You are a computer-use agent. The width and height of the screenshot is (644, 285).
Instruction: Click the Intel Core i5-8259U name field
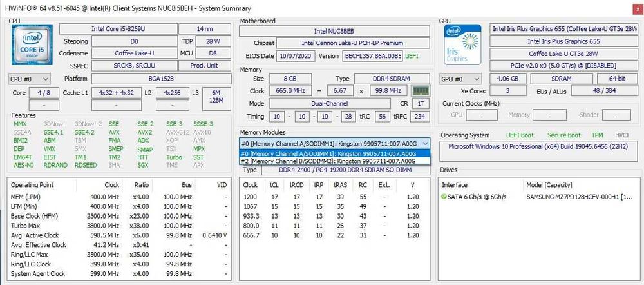(118, 29)
